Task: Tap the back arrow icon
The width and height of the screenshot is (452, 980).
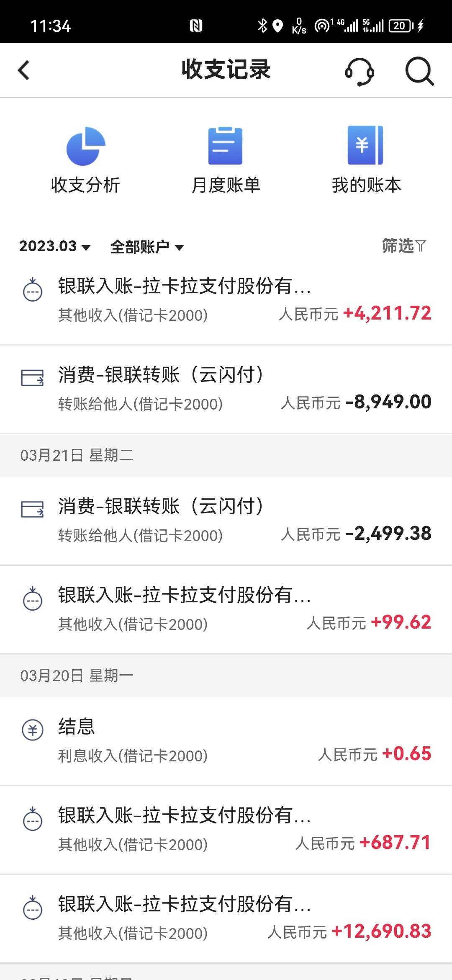Action: 24,70
